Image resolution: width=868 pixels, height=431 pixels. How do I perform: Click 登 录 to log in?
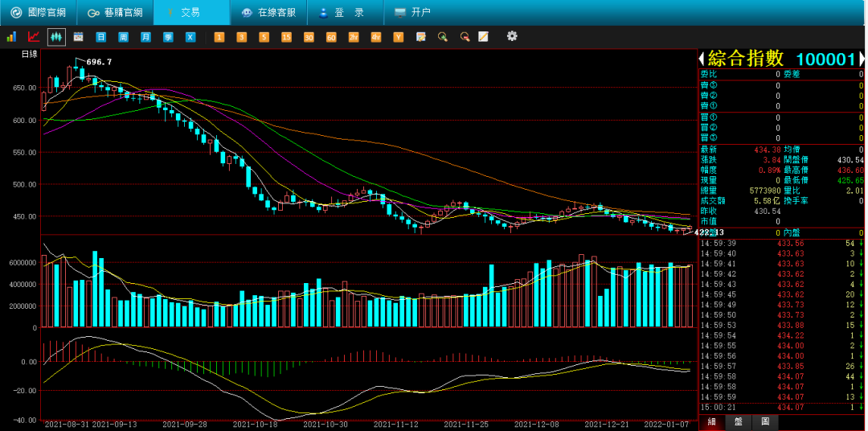point(346,12)
